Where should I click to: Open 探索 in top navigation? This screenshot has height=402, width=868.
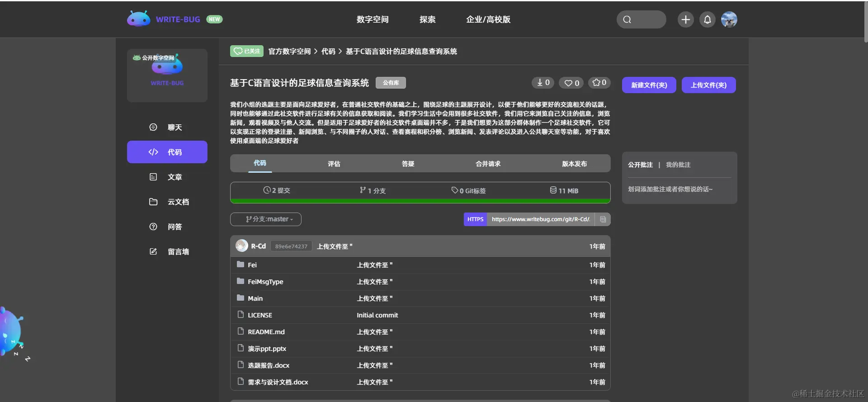click(428, 19)
